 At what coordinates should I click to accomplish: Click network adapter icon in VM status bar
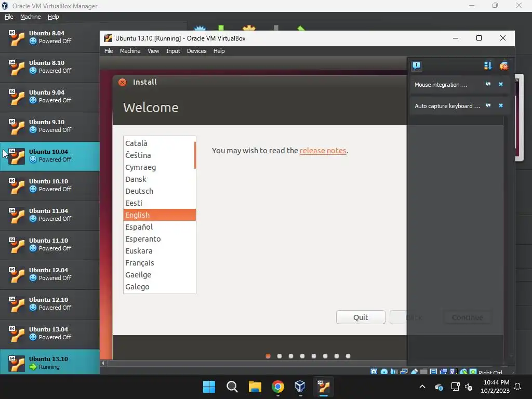(x=404, y=372)
